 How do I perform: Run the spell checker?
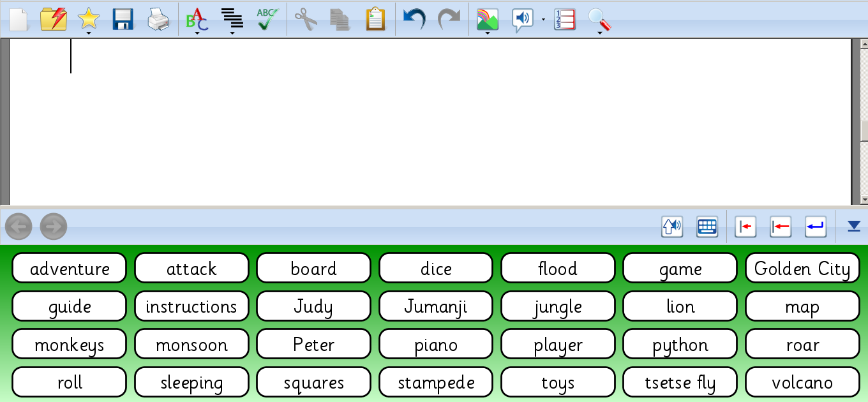pyautogui.click(x=267, y=19)
